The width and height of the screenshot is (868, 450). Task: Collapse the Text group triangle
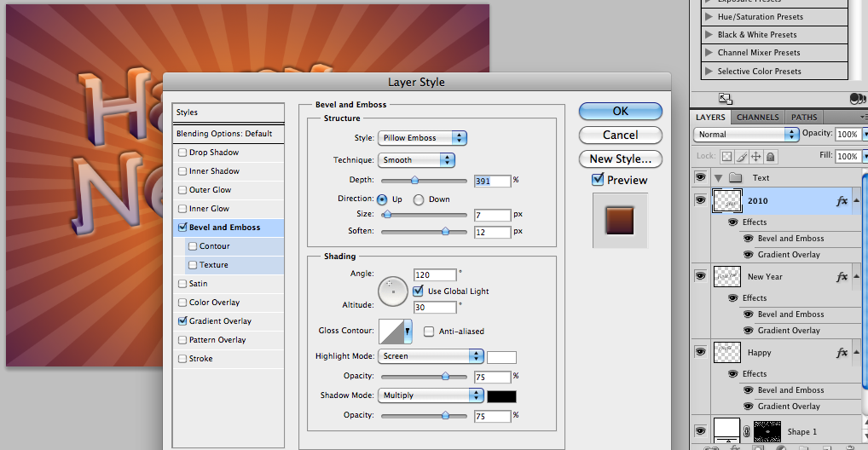(719, 178)
